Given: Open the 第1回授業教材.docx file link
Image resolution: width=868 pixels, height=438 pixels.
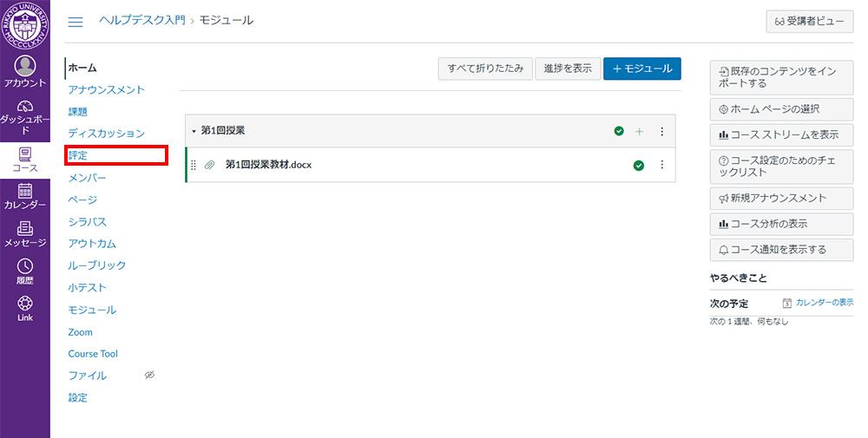Looking at the screenshot, I should click(x=267, y=165).
